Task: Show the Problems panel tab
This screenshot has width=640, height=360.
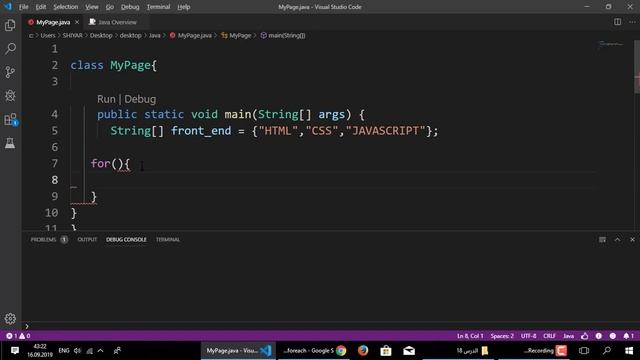Action: point(43,240)
